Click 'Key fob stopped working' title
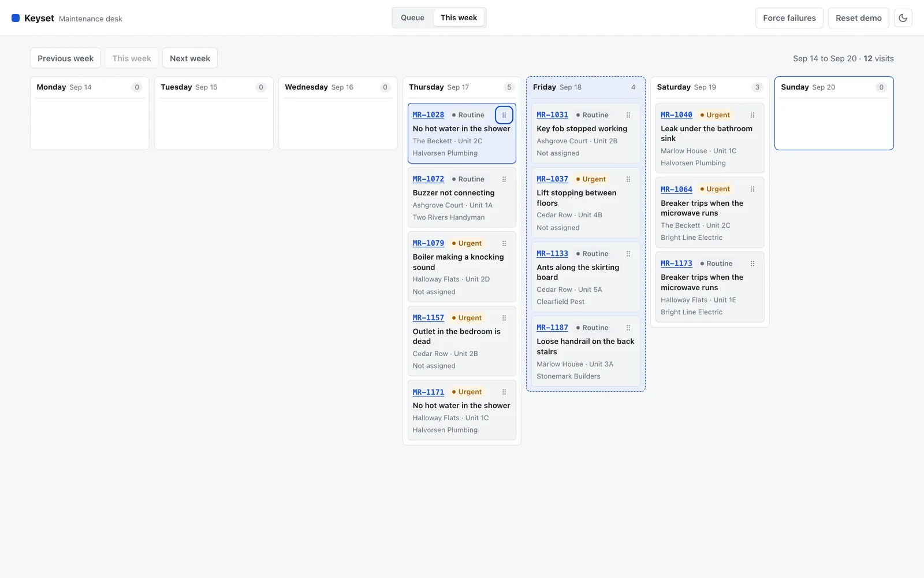924x578 pixels. (582, 129)
